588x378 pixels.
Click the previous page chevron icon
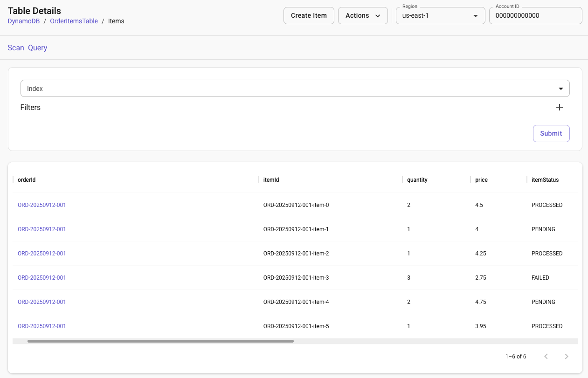(546, 356)
